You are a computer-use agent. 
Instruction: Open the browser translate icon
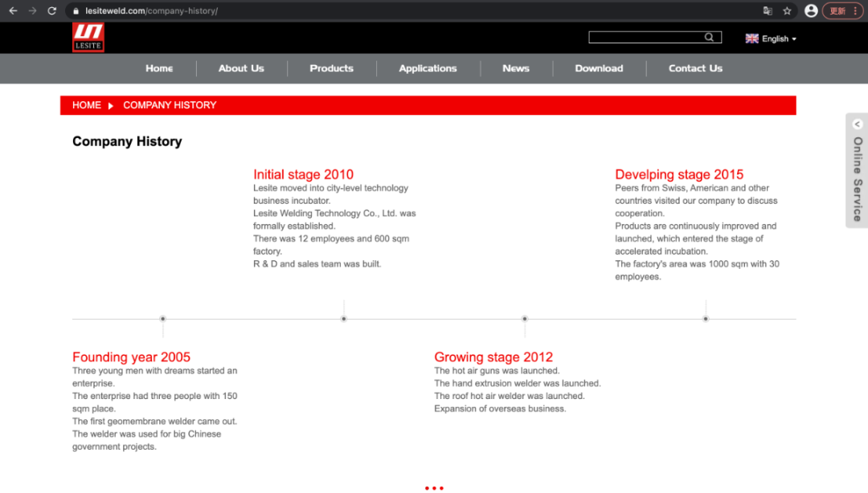[767, 11]
